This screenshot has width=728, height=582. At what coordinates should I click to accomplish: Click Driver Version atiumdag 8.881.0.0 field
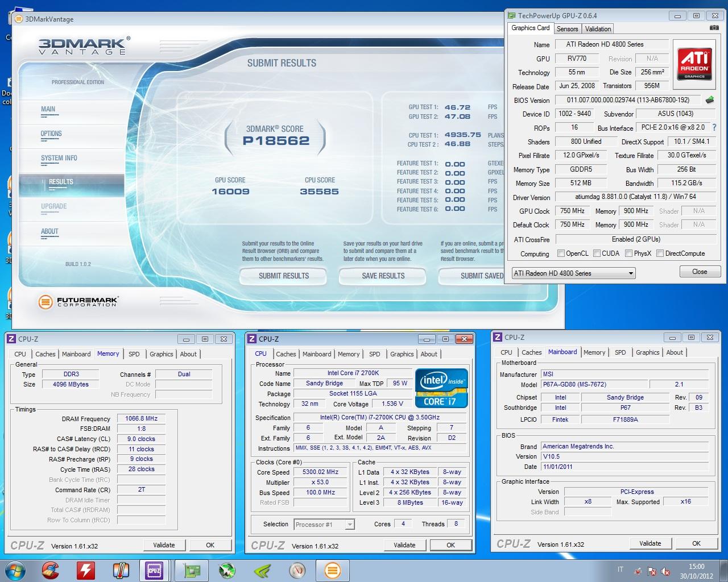click(635, 197)
